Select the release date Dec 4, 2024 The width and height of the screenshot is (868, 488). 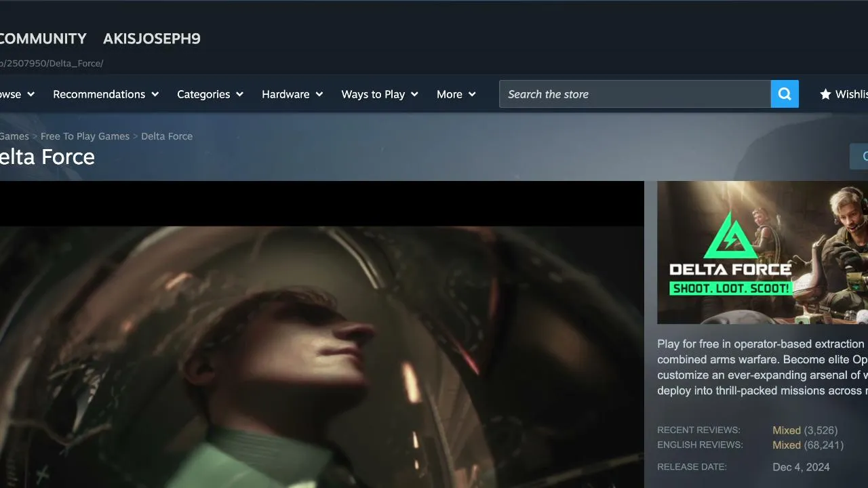[x=801, y=467]
